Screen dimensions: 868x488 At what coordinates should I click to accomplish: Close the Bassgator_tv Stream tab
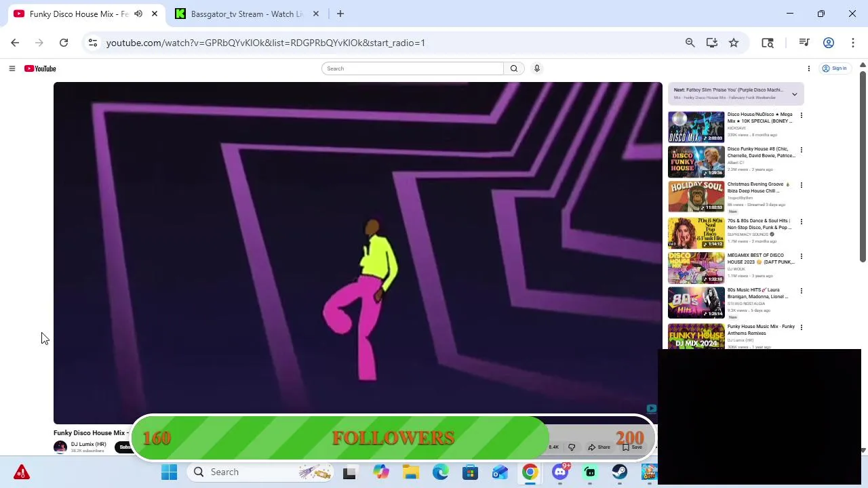click(316, 14)
